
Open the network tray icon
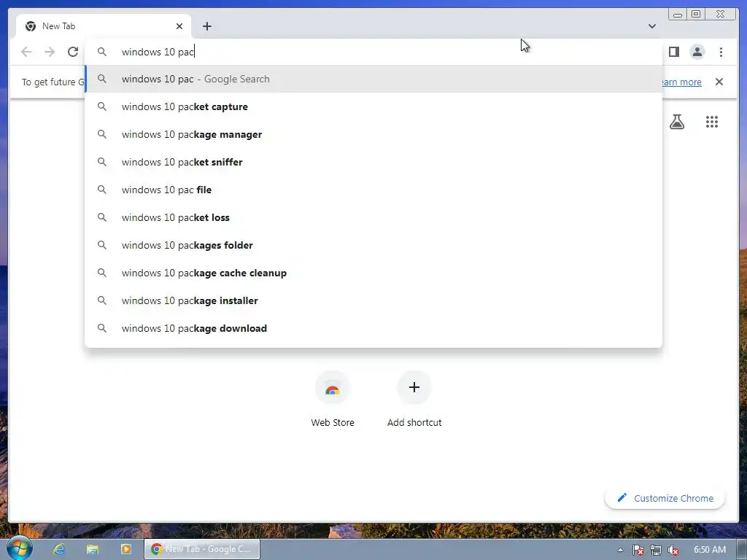coord(656,550)
